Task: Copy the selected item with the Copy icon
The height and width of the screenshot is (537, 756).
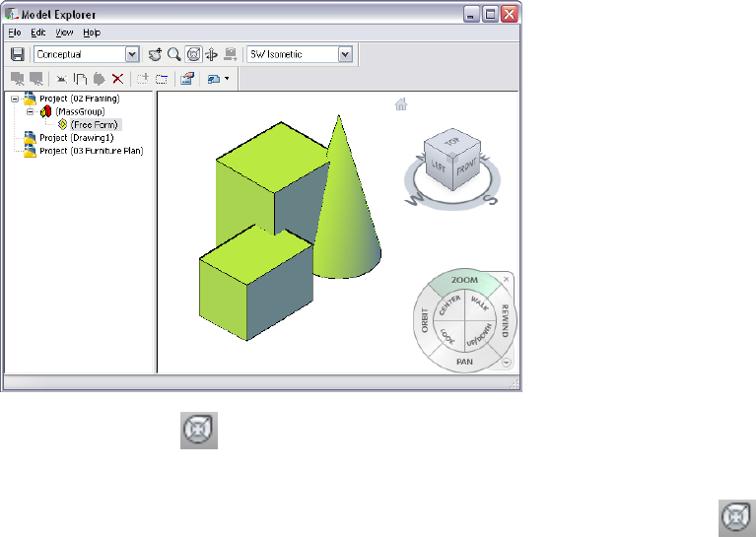Action: (x=80, y=79)
